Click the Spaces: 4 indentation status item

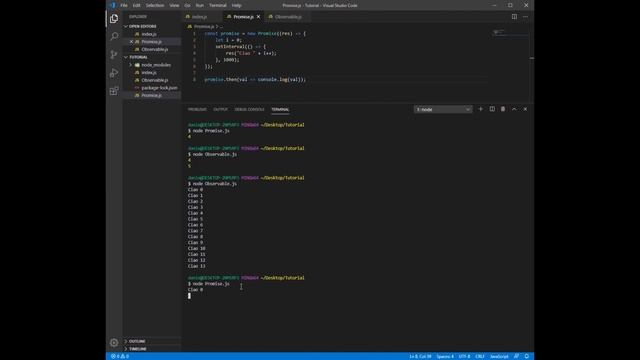pyautogui.click(x=445, y=356)
